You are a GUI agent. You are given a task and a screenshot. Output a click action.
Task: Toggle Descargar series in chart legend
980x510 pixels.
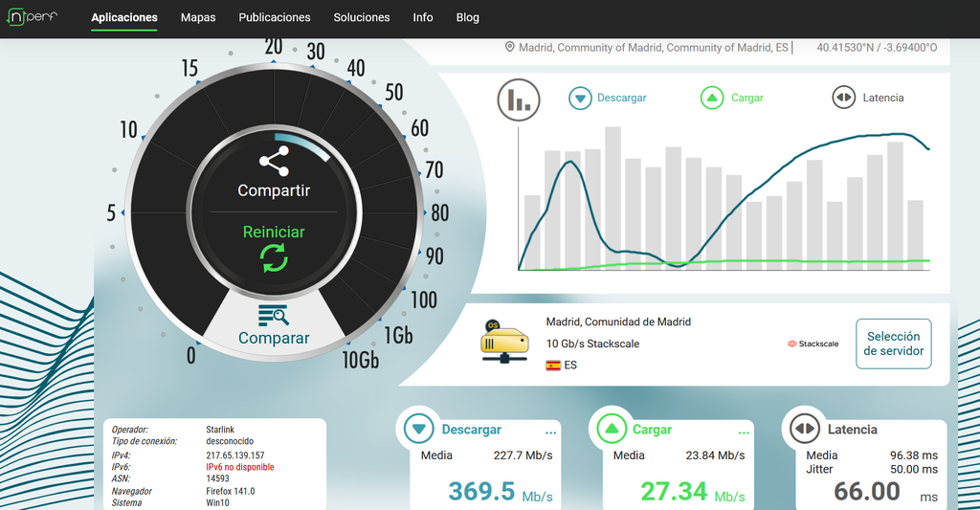(x=608, y=98)
